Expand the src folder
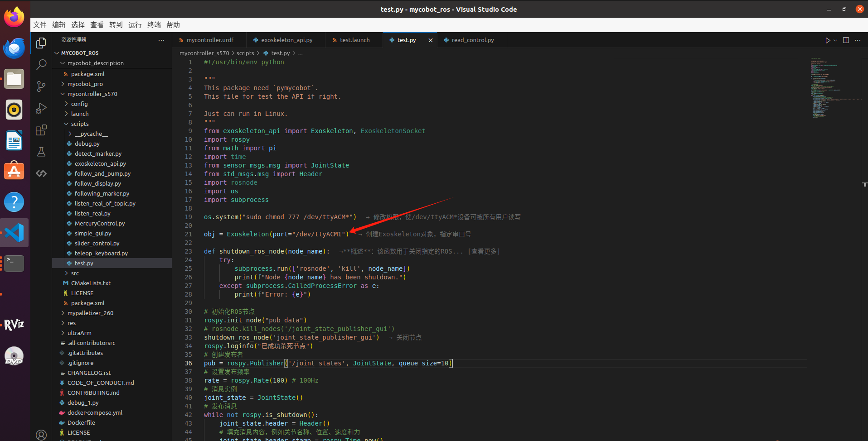 pyautogui.click(x=112, y=273)
